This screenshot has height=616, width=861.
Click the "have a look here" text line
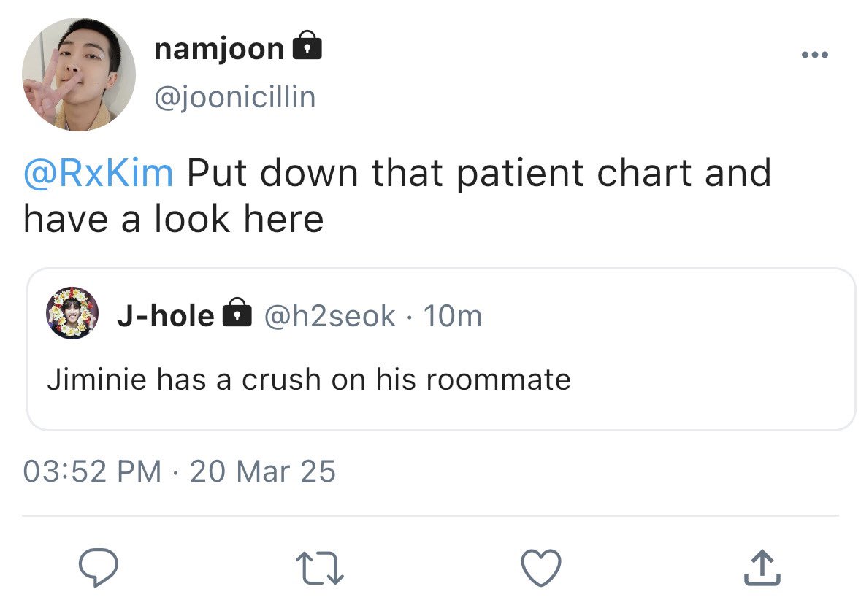click(174, 219)
